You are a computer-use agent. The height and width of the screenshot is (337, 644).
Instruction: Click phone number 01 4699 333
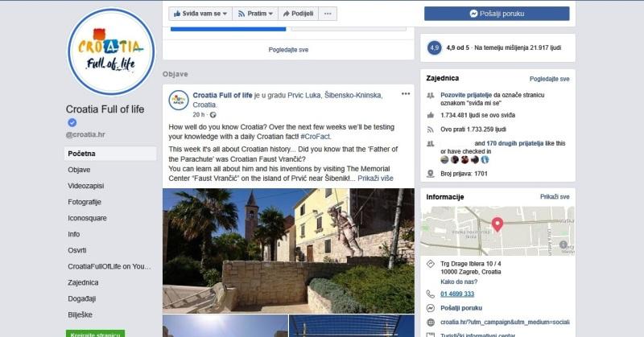457,294
